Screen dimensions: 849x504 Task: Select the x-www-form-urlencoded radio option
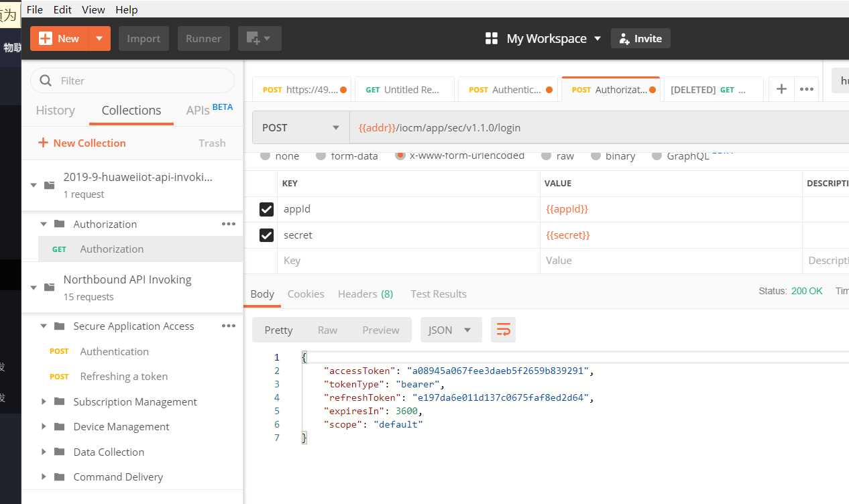pyautogui.click(x=400, y=155)
